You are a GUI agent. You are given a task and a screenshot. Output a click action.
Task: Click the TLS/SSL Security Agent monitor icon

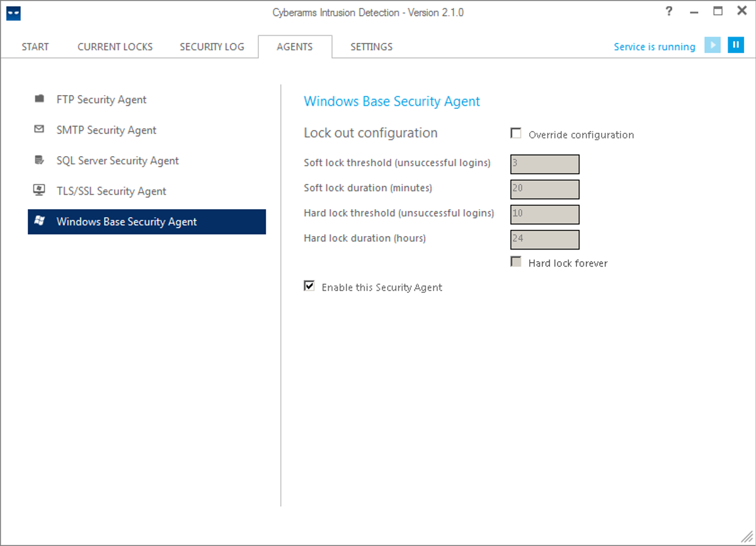pos(40,190)
